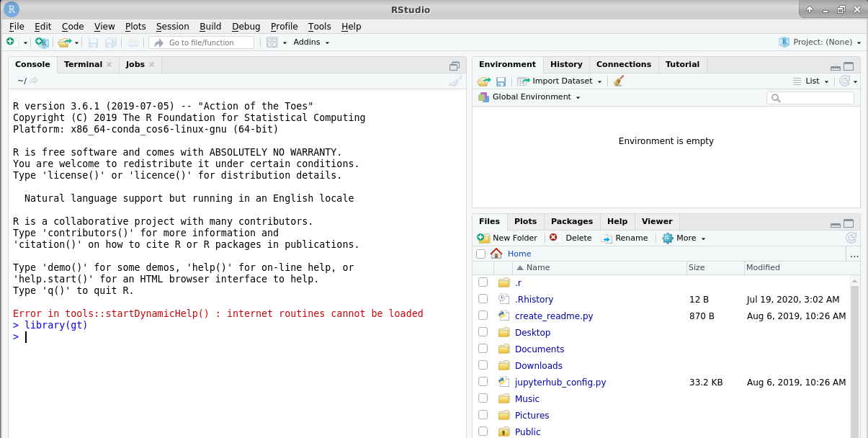Viewport: 868px width, 438px height.
Task: Check the checkbox next to create_readme.py
Action: coord(483,316)
